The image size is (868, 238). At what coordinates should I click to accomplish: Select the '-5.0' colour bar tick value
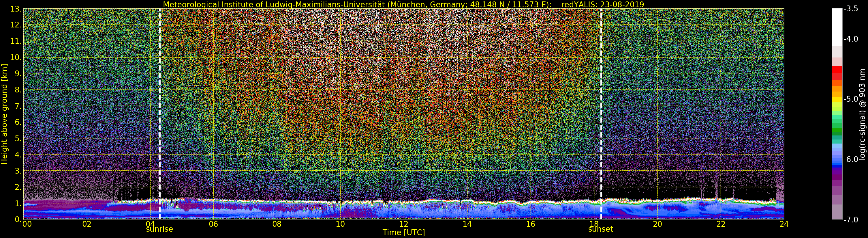point(851,99)
